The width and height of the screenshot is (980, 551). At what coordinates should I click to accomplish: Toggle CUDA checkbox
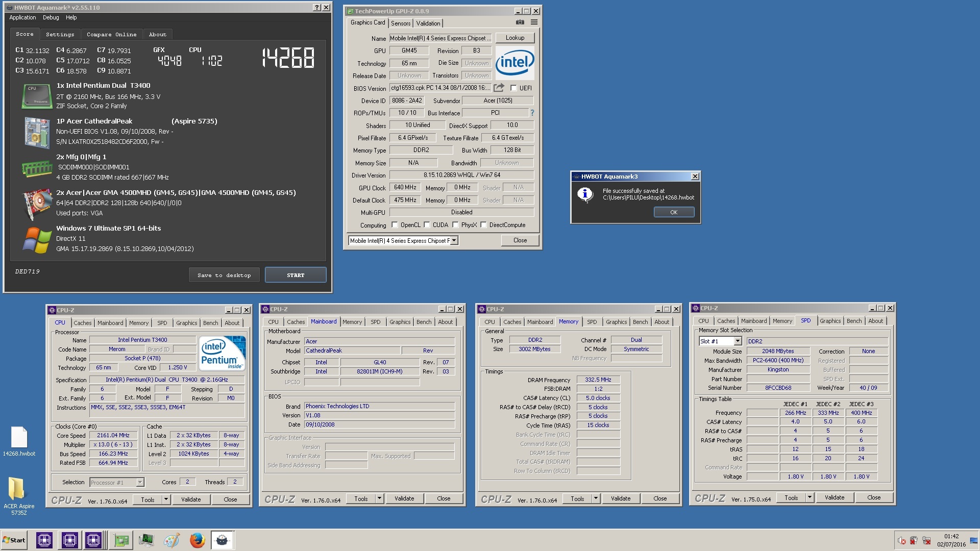(427, 224)
